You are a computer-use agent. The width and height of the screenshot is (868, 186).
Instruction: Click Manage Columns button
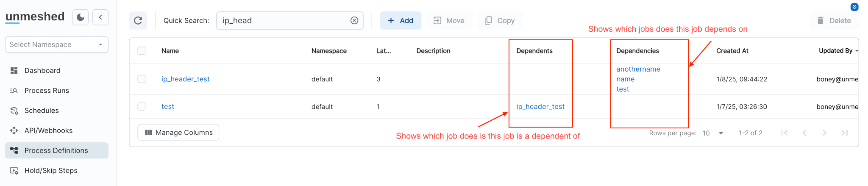coord(178,133)
